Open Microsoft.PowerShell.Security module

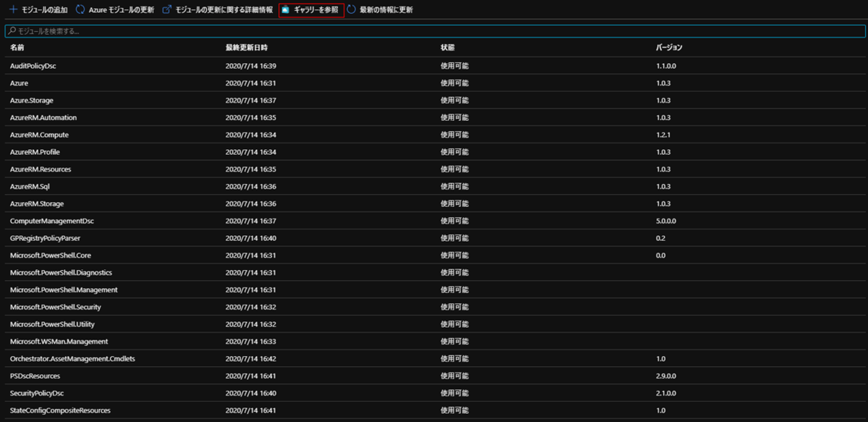[56, 307]
